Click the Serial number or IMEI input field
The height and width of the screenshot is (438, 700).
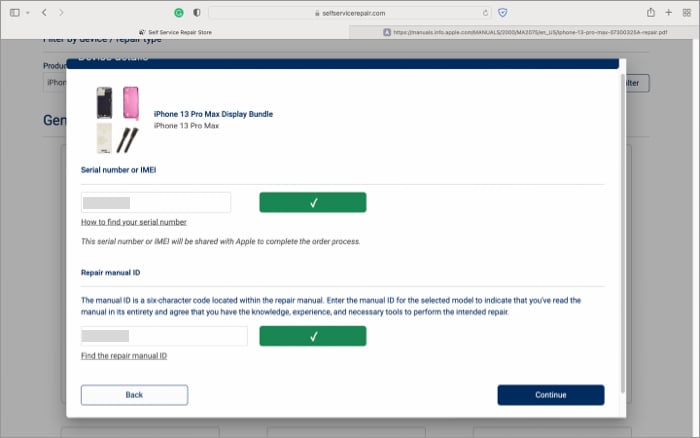[x=156, y=203]
